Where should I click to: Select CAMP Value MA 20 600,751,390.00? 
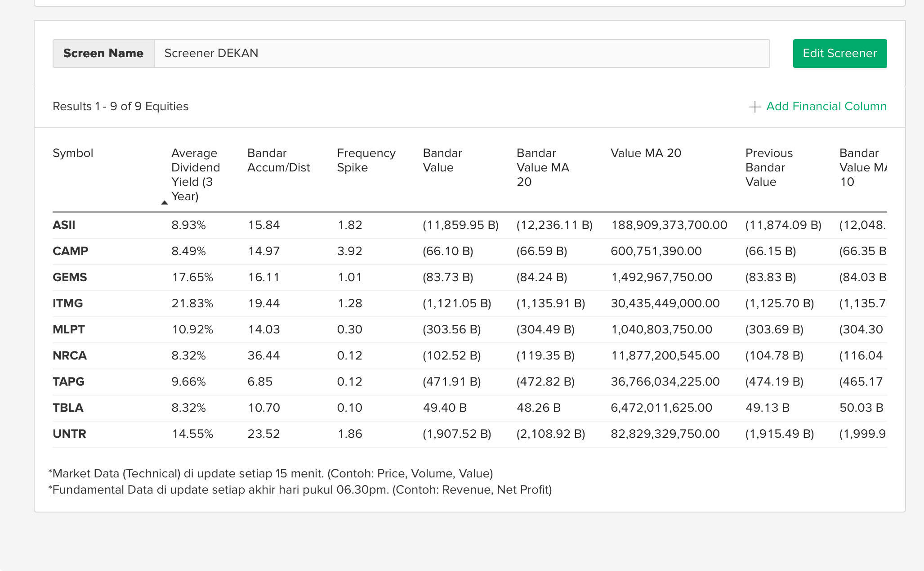[656, 251]
